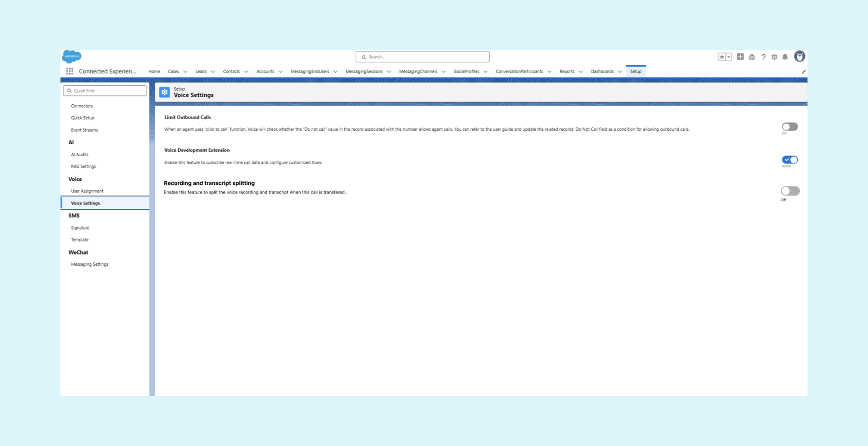Open the favorites list dropdown arrow
The height and width of the screenshot is (446, 868).
click(x=729, y=57)
